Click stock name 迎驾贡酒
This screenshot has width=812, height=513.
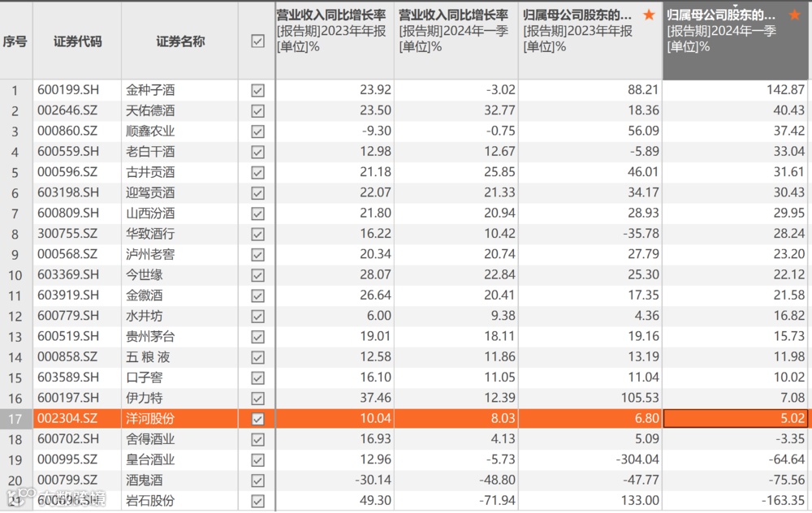click(x=150, y=192)
